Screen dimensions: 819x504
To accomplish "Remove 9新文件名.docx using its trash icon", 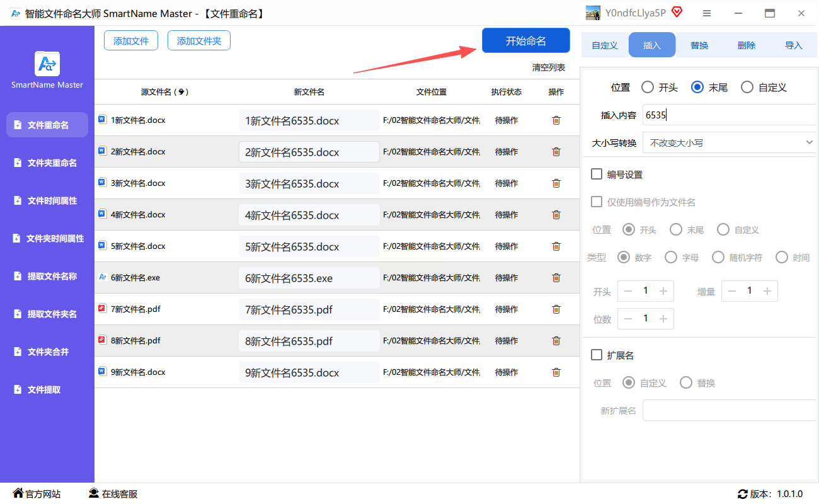I will tap(556, 372).
